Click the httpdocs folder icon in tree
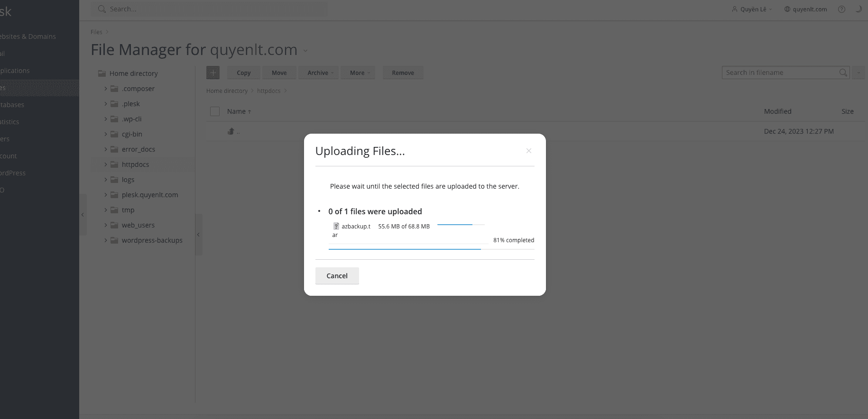Viewport: 868px width, 419px height. tap(114, 164)
